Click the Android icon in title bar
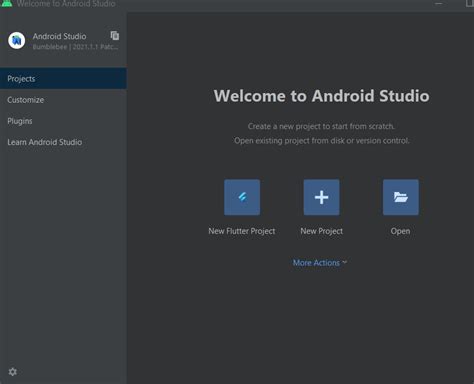Screen dimensions: 474x384 [7, 3]
